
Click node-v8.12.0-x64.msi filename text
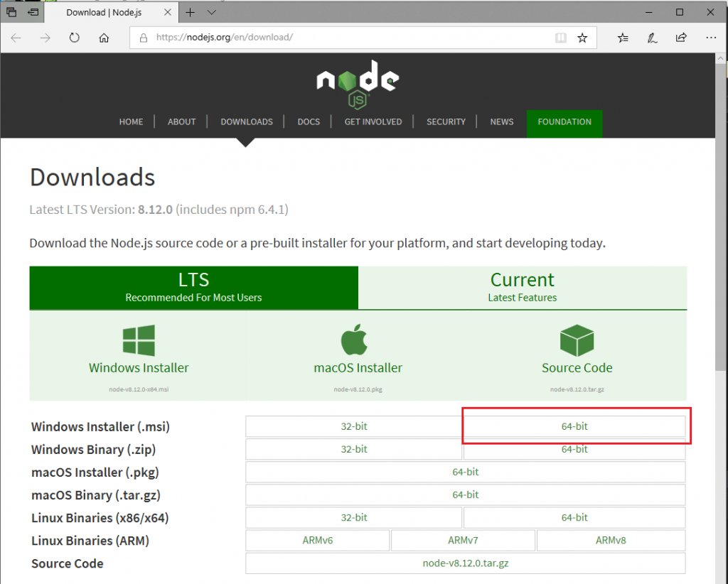[x=139, y=389]
